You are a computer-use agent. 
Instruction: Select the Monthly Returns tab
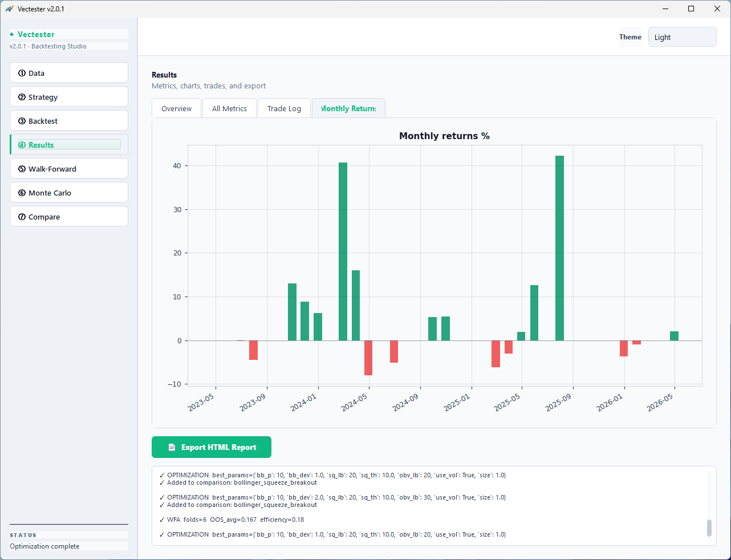348,108
